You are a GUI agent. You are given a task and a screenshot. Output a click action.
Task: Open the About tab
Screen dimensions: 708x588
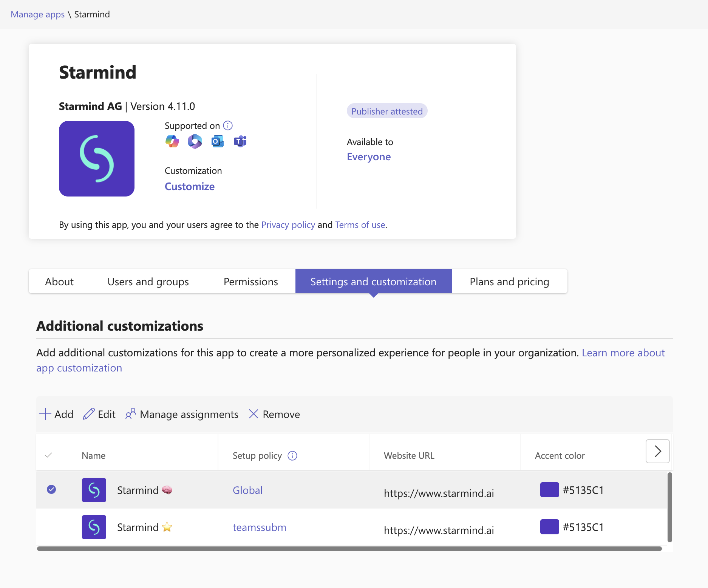[59, 282]
